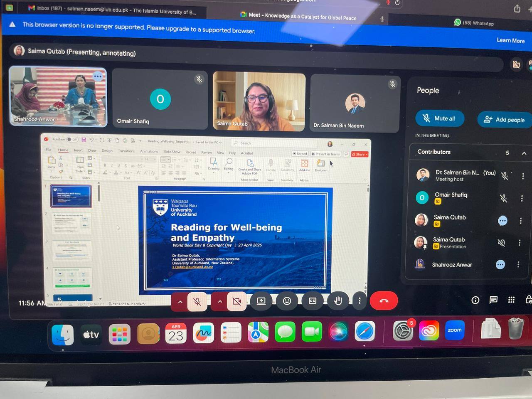Open the emoji reactions button
This screenshot has width=532, height=399.
point(287,301)
